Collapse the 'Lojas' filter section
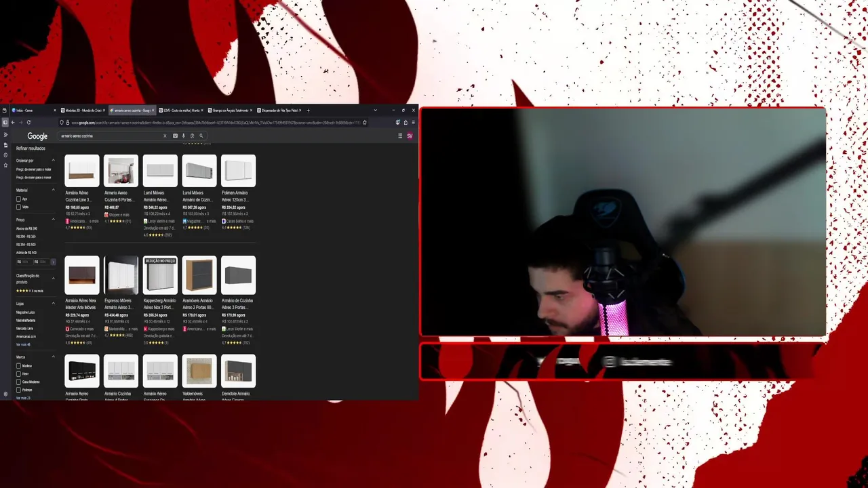This screenshot has width=868, height=488. tap(53, 304)
